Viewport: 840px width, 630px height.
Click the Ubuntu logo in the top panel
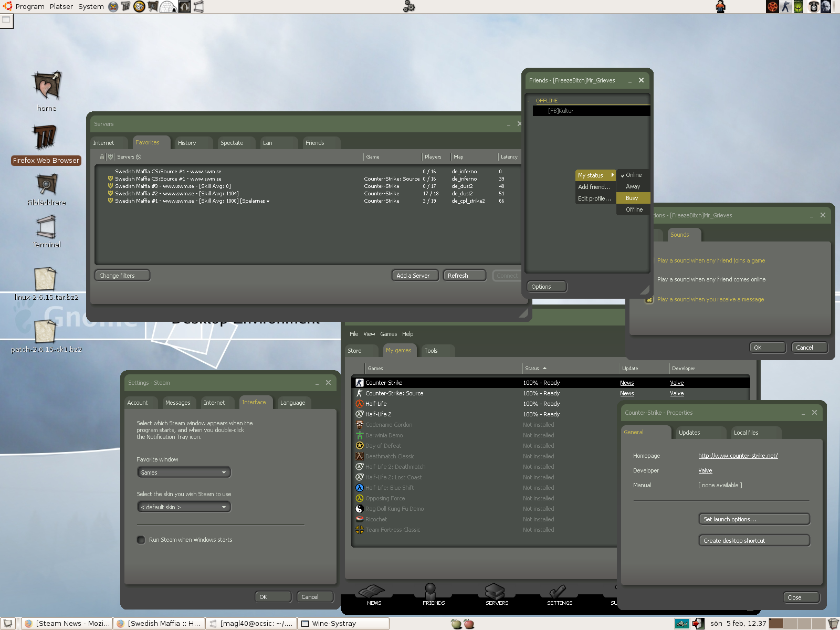[x=7, y=6]
